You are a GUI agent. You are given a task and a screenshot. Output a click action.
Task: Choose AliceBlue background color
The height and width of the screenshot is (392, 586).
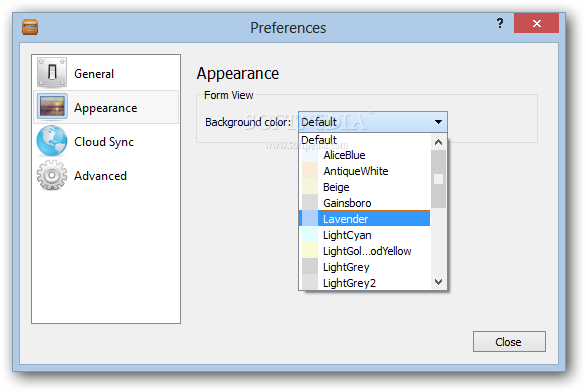(x=365, y=155)
